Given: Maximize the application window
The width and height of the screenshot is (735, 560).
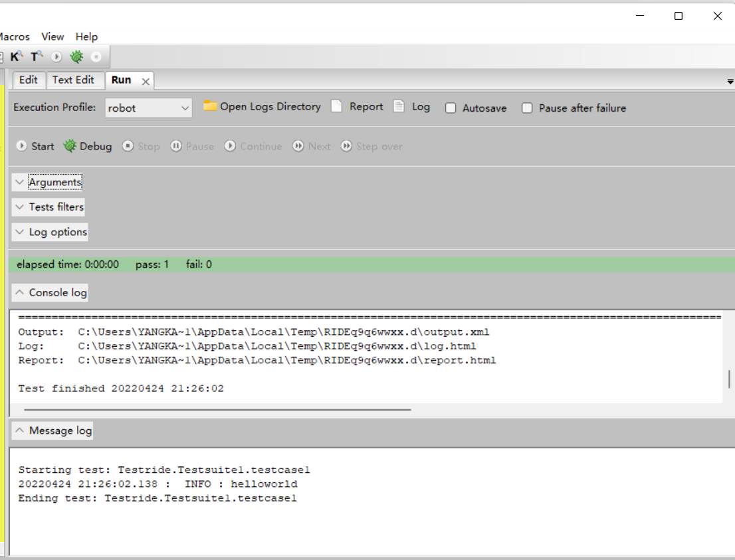Looking at the screenshot, I should [679, 16].
